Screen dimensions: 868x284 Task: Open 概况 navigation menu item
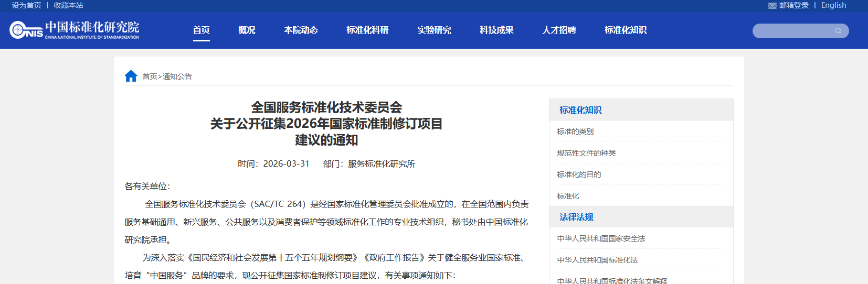247,30
